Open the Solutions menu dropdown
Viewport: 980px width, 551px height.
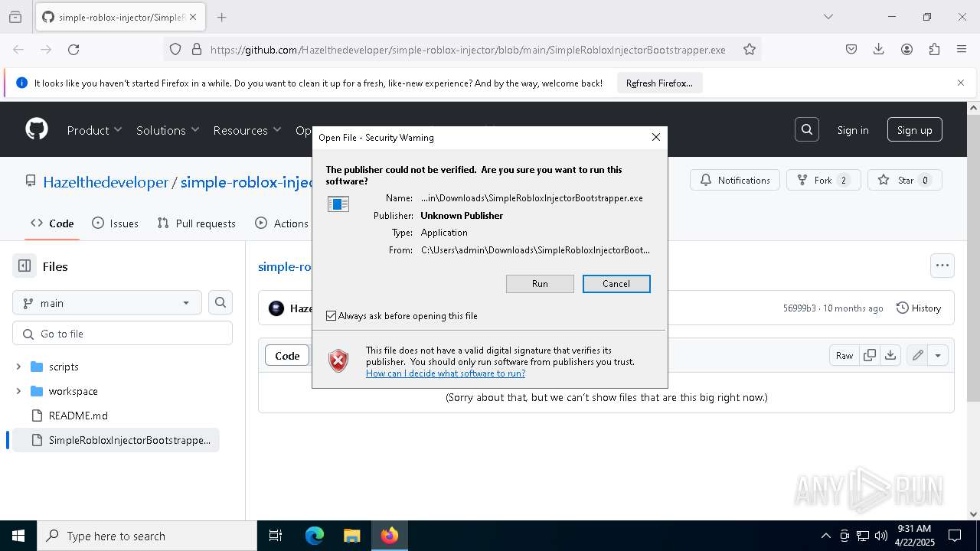(x=168, y=130)
